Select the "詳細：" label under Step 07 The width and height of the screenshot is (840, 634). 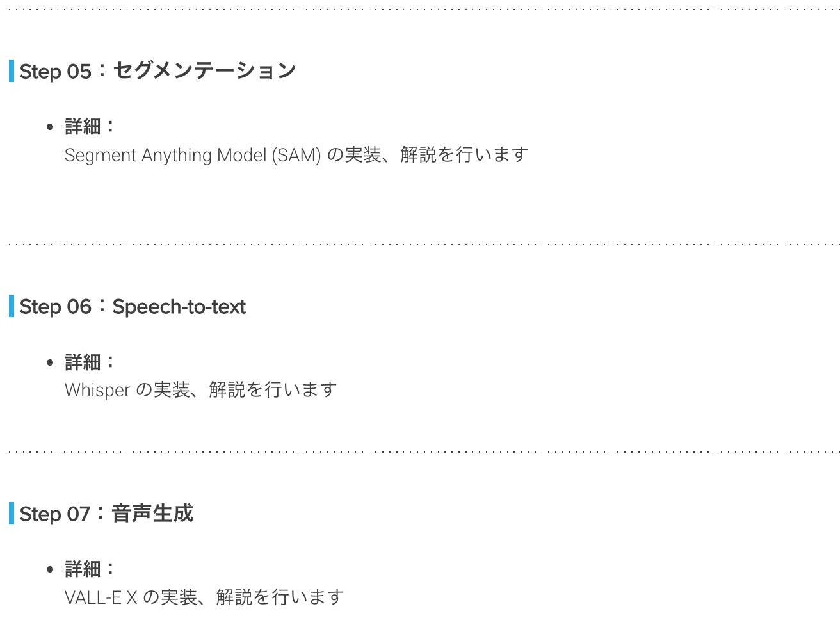[90, 569]
